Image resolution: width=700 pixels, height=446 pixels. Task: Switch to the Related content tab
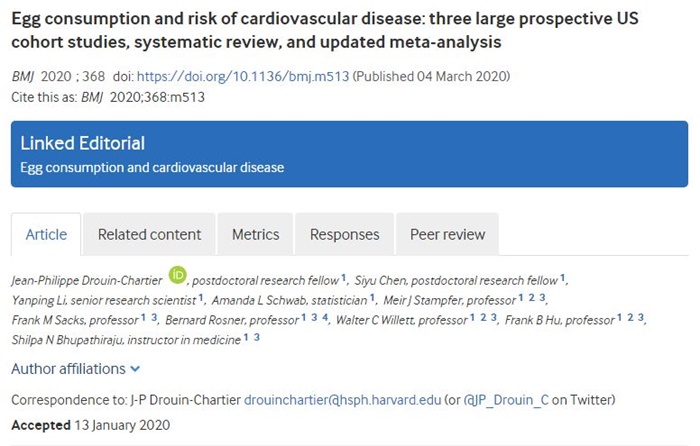pyautogui.click(x=149, y=235)
